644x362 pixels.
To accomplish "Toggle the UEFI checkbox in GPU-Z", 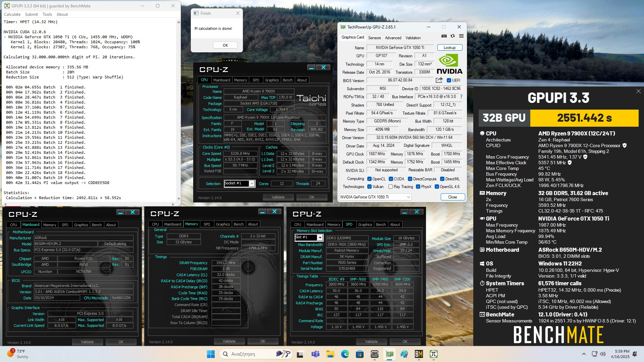I will [449, 80].
